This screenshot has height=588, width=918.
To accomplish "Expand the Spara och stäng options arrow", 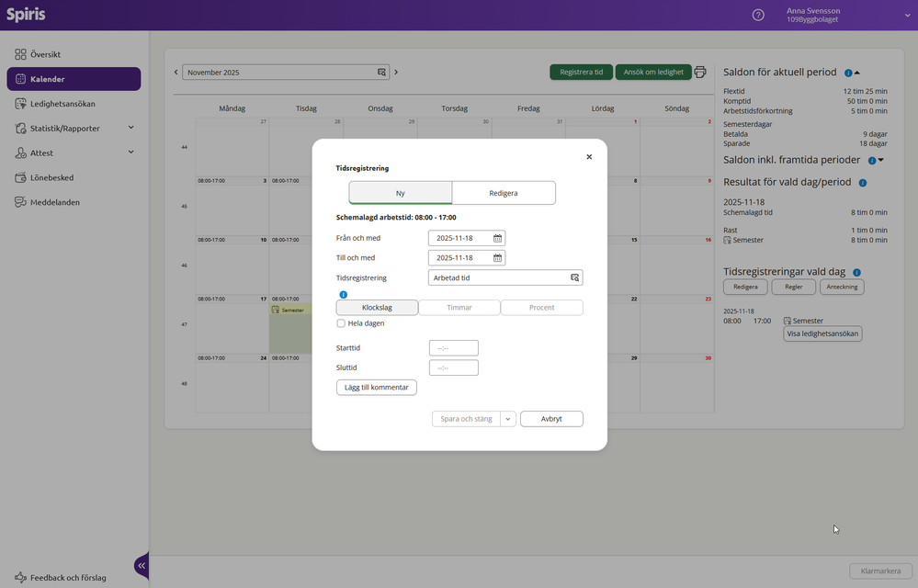I will 508,419.
